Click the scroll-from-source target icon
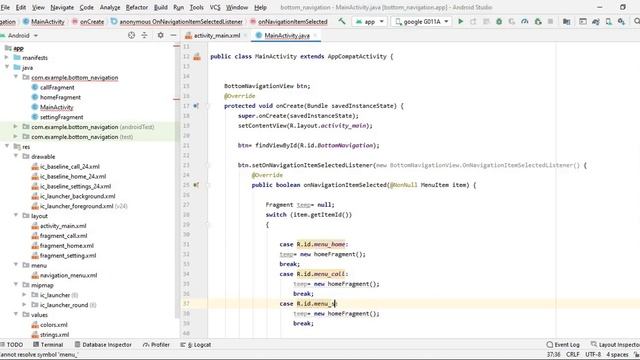The width and height of the screenshot is (640, 360). (131, 36)
